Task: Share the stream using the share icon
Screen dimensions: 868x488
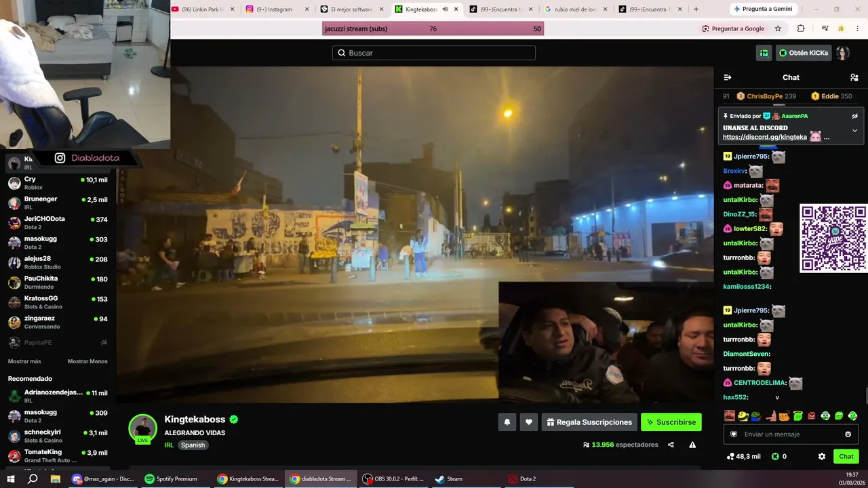Action: 671,445
